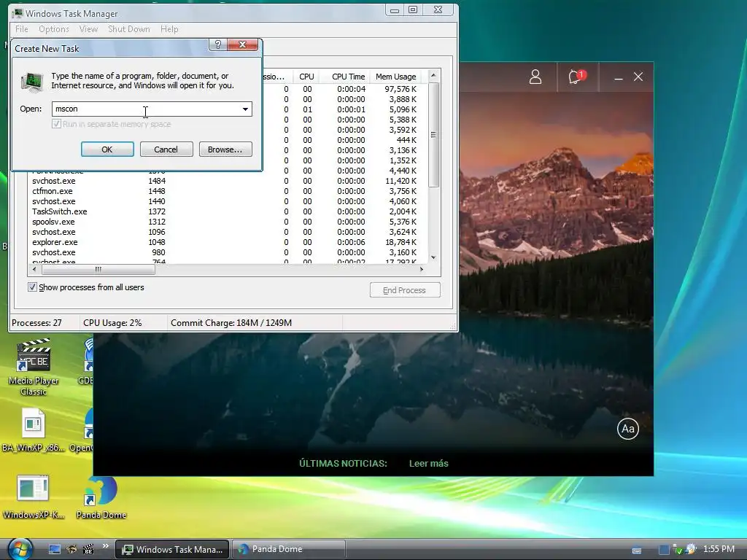
Task: Click Show Desktop quick launch icon
Action: [x=55, y=550]
